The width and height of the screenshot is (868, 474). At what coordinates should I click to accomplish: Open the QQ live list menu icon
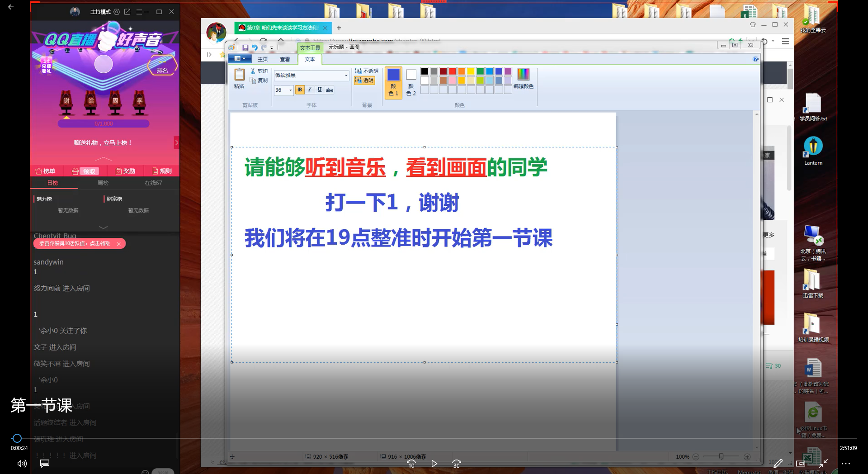pyautogui.click(x=139, y=12)
